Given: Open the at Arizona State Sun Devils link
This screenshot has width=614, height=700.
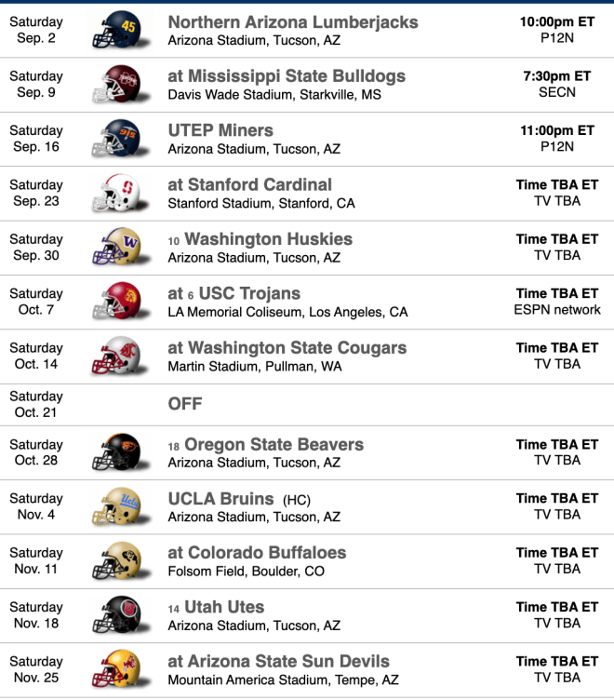Looking at the screenshot, I should (x=278, y=662).
